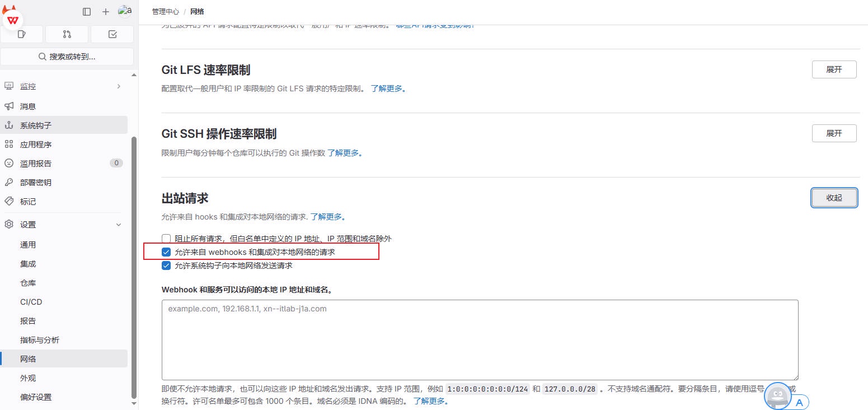Uncheck allow webhooks local network requests
The image size is (868, 410).
pyautogui.click(x=166, y=252)
